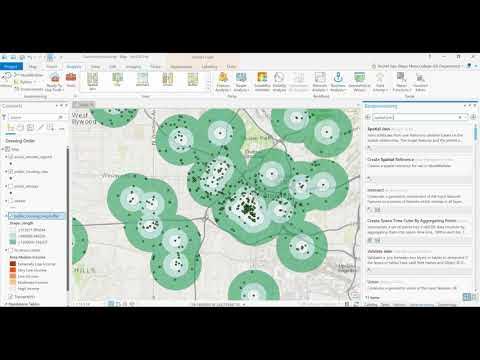Screen dimensions: 480x360
Task: Select the Clip tool in gallery
Action: (x=117, y=80)
